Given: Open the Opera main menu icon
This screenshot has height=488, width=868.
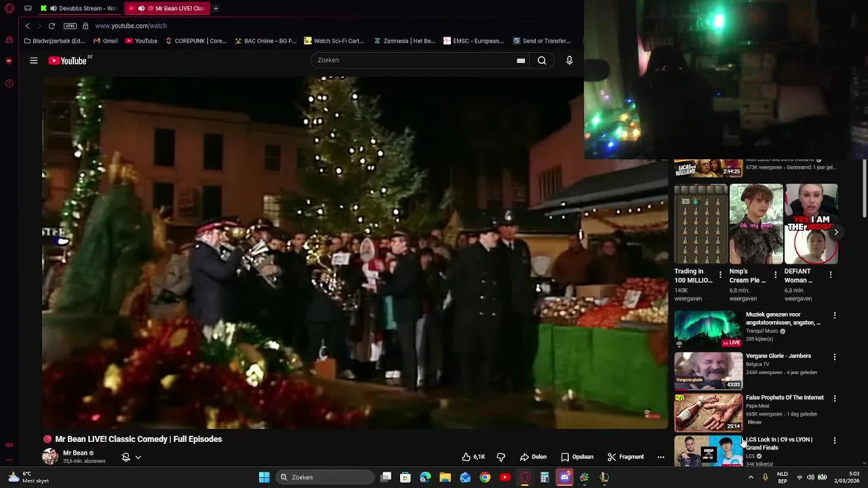Looking at the screenshot, I should click(x=9, y=8).
